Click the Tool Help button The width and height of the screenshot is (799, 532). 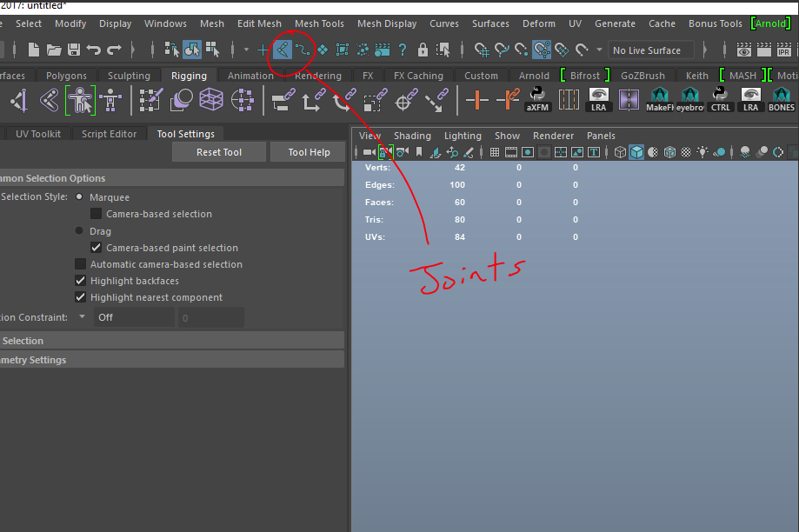[309, 152]
